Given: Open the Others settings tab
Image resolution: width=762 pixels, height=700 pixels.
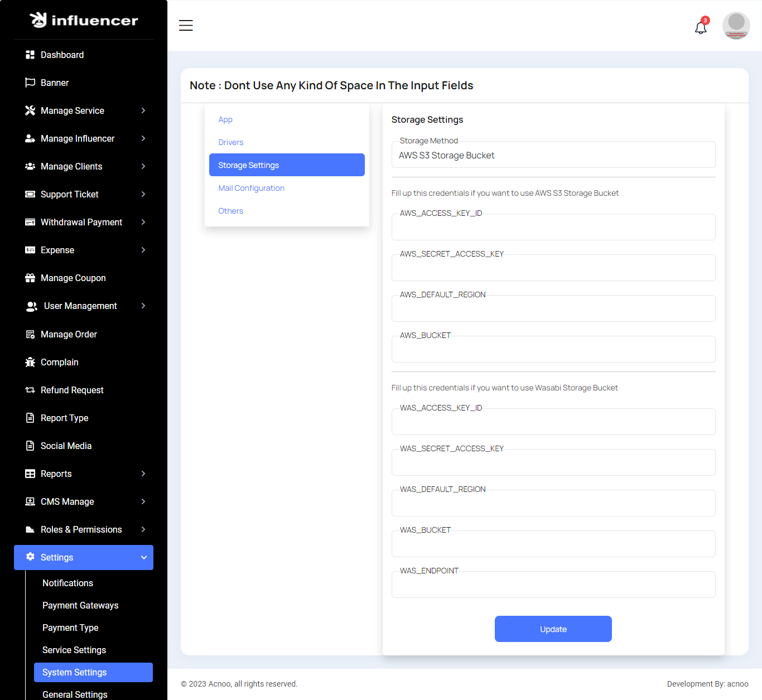Looking at the screenshot, I should [230, 211].
